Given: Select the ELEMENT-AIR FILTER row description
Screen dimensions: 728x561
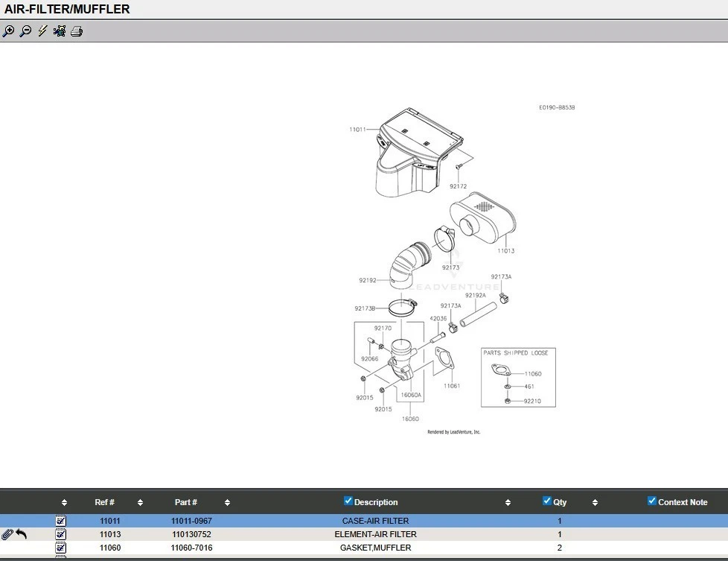Looking at the screenshot, I should point(375,534).
